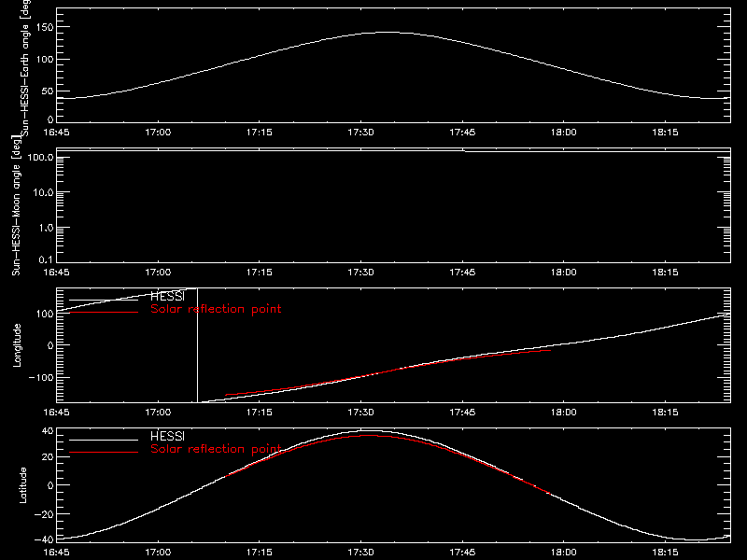This screenshot has height=560, width=747.
Task: Click the 40 tick on Latitude axis
Action: point(48,431)
